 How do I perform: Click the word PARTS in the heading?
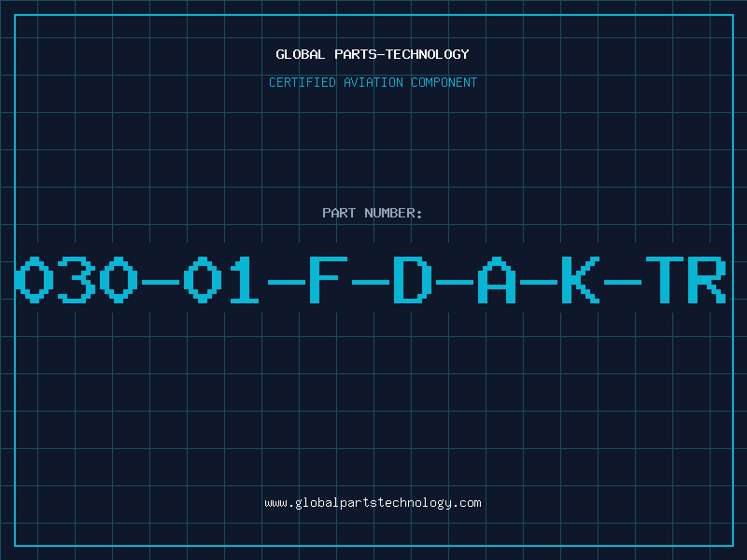(356, 54)
